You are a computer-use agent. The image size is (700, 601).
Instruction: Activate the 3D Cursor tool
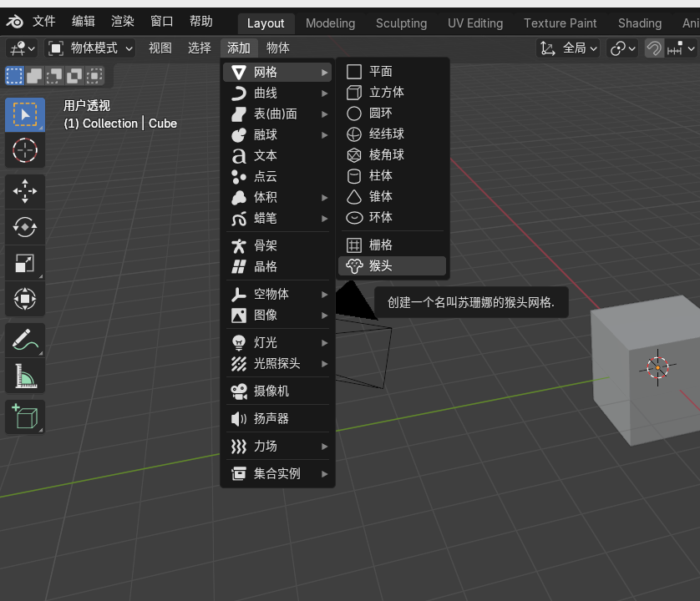25,150
